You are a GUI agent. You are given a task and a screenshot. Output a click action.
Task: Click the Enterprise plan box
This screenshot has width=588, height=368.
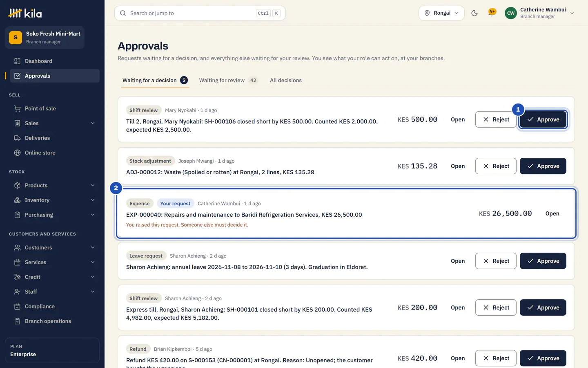click(x=52, y=350)
